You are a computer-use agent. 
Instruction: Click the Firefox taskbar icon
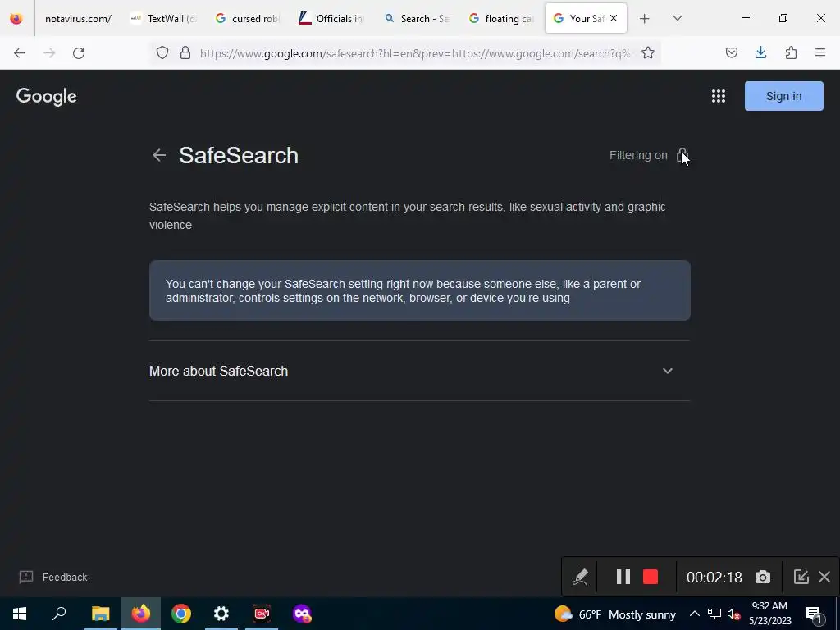[141, 614]
